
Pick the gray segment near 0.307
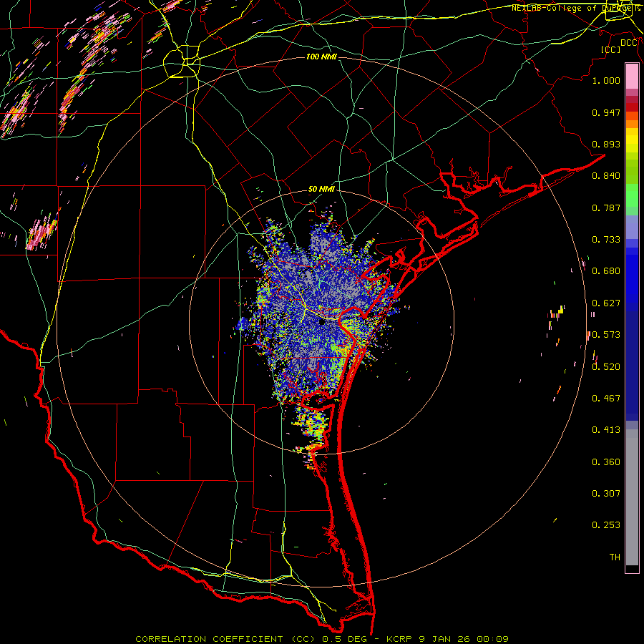(x=632, y=497)
